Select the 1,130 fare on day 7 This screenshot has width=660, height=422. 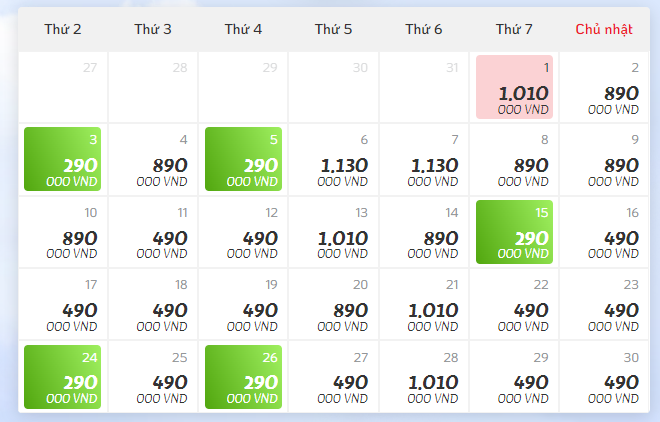click(424, 160)
